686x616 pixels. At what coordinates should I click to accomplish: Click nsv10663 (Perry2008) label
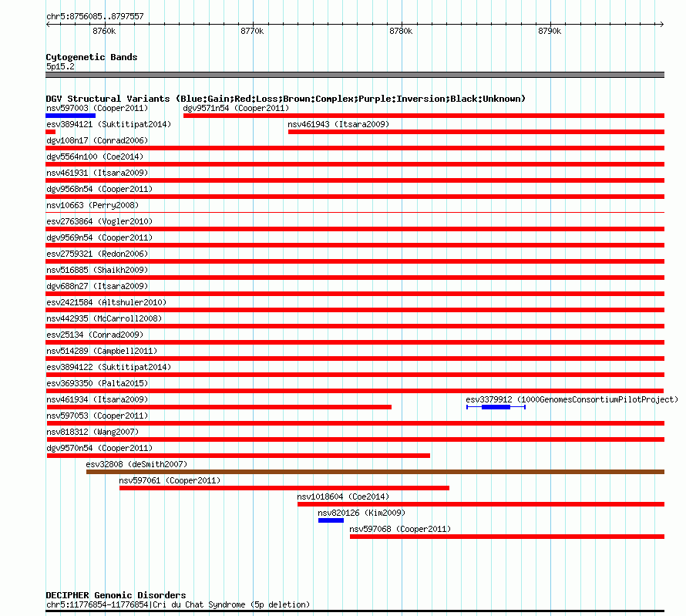pos(92,205)
